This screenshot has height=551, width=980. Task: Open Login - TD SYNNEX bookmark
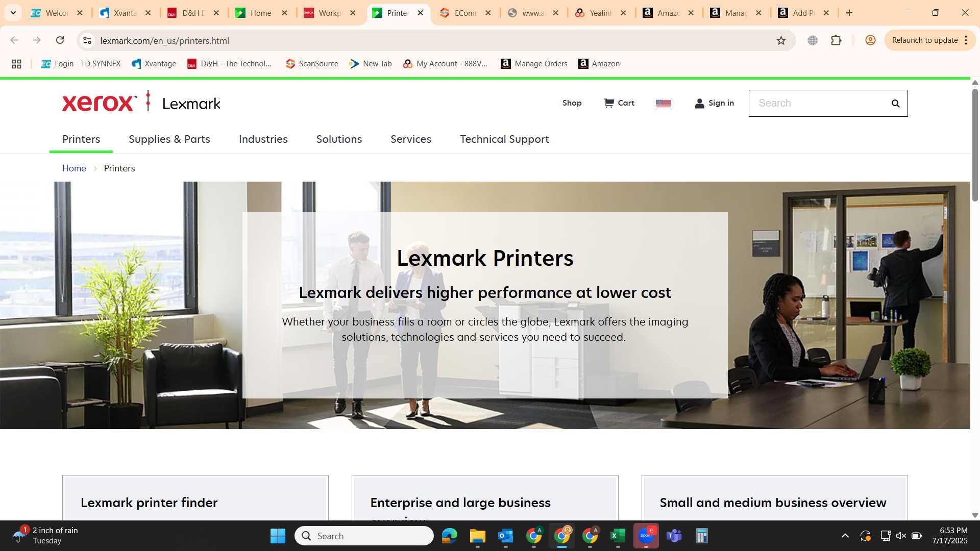click(x=81, y=64)
